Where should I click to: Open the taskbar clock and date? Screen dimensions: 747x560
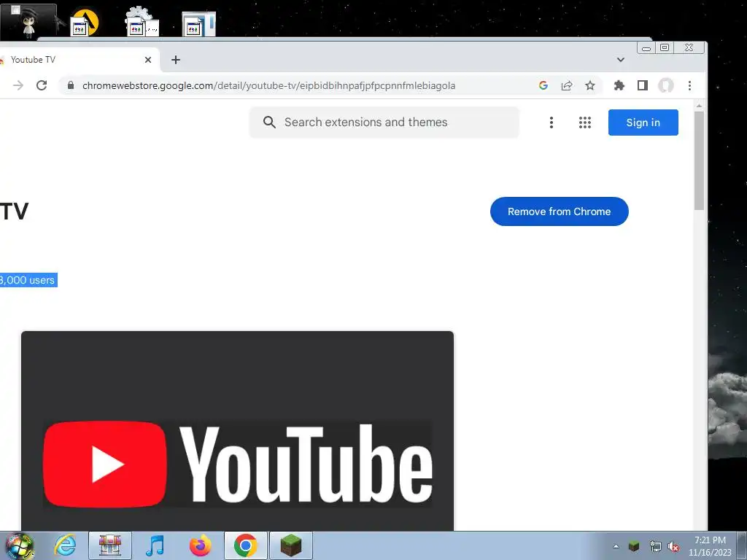click(710, 546)
